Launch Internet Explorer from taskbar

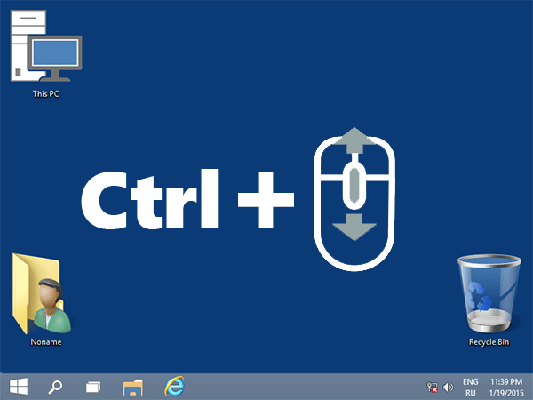click(175, 386)
